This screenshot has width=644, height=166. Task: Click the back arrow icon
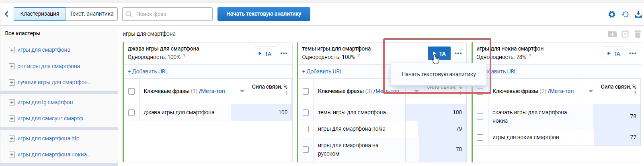(6, 14)
